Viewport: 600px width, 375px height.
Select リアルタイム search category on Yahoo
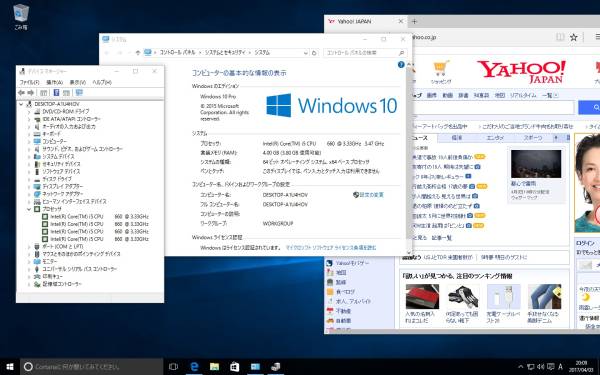pyautogui.click(x=523, y=95)
